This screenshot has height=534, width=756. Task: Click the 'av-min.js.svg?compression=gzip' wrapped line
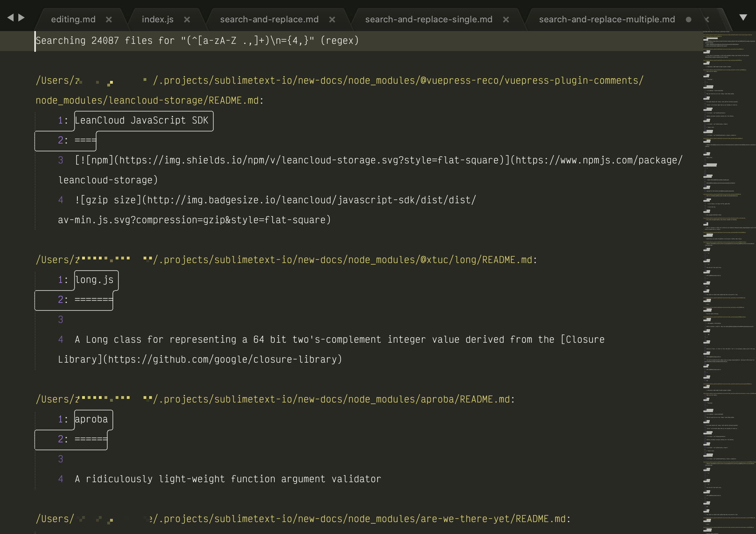pos(195,220)
